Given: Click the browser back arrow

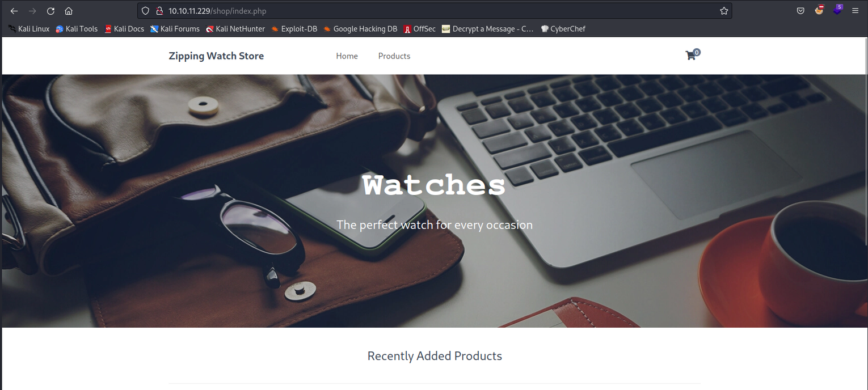Looking at the screenshot, I should point(14,11).
